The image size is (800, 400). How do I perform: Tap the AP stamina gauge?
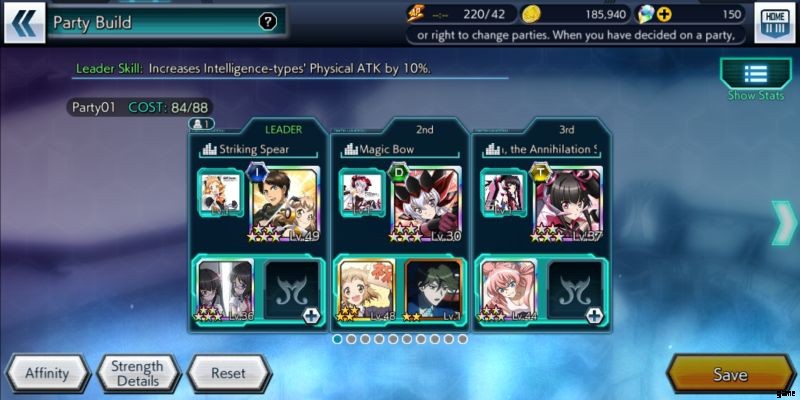[x=462, y=14]
